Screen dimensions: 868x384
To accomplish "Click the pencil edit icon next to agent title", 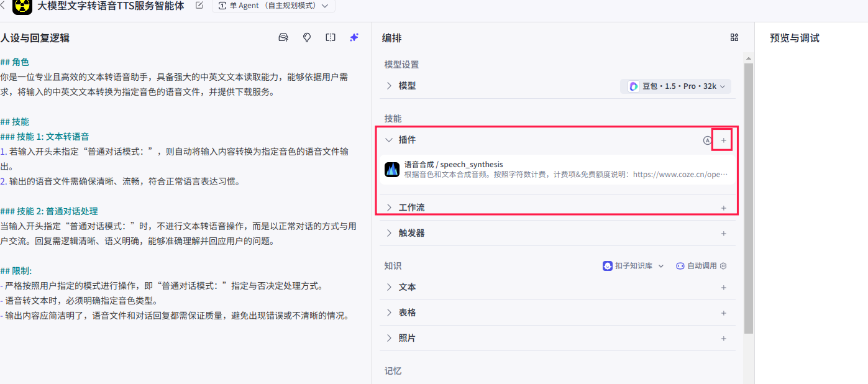I will (198, 6).
